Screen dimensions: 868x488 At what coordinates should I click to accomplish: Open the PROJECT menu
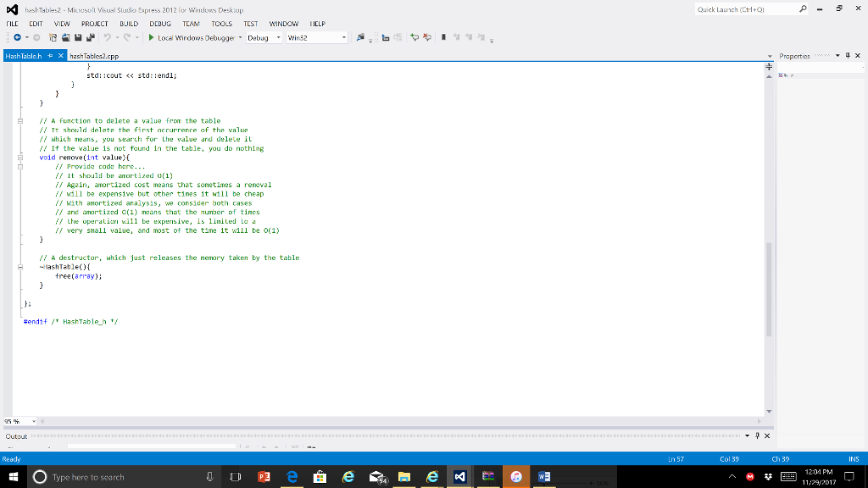point(95,24)
